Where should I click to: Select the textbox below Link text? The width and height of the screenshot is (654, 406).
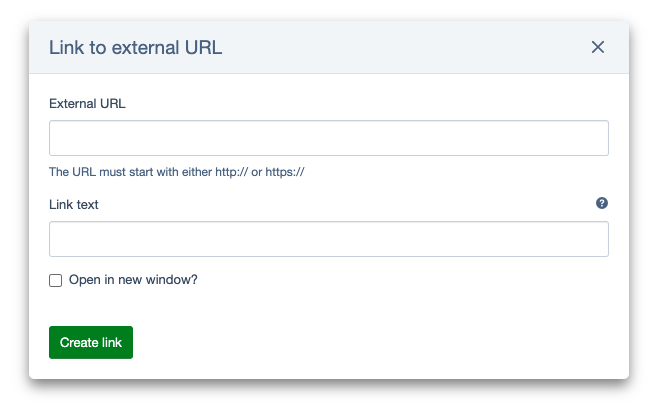(x=328, y=239)
